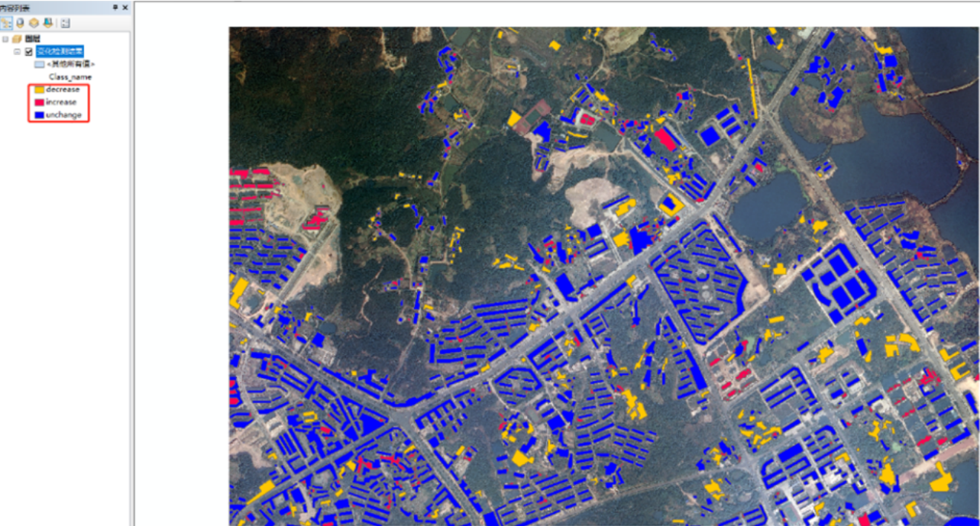Click the Class_name field heading
Screen dimensions: 980x526
[x=70, y=77]
